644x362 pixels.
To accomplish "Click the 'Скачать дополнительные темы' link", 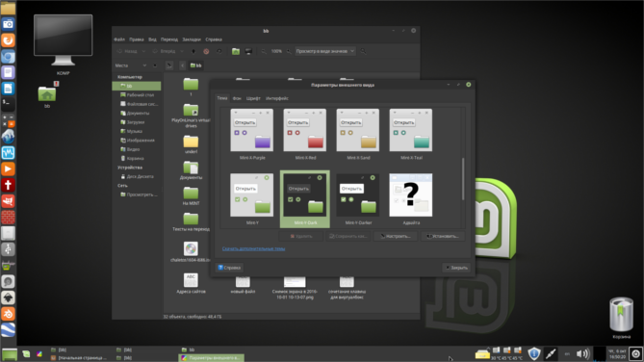I will (253, 248).
